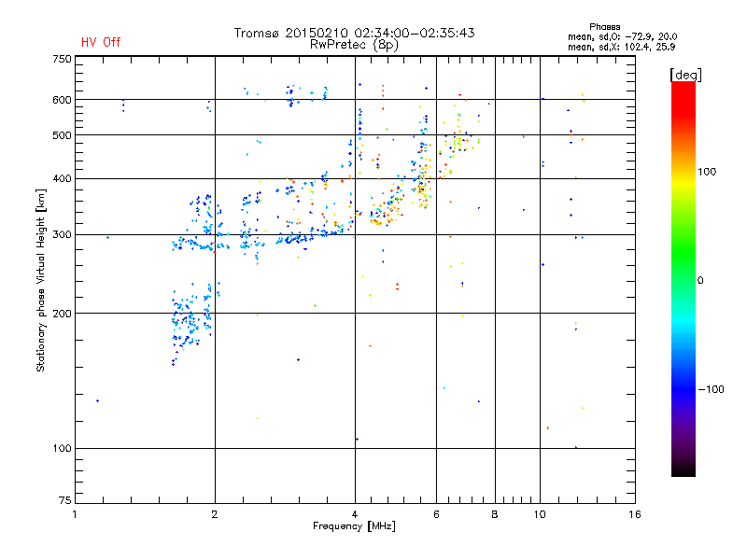Click the red "HV Off" status label
Image resolution: width=747 pixels, height=560 pixels.
pyautogui.click(x=100, y=42)
